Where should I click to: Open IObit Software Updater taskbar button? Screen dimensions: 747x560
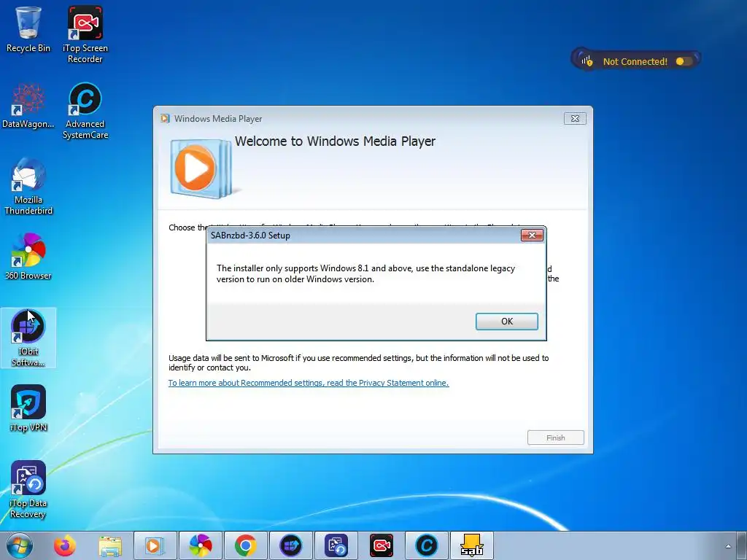290,545
